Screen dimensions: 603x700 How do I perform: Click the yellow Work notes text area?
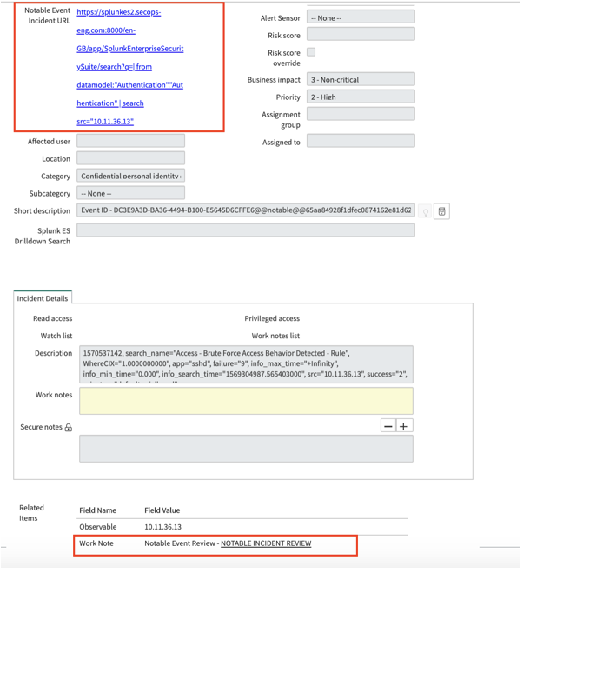246,401
